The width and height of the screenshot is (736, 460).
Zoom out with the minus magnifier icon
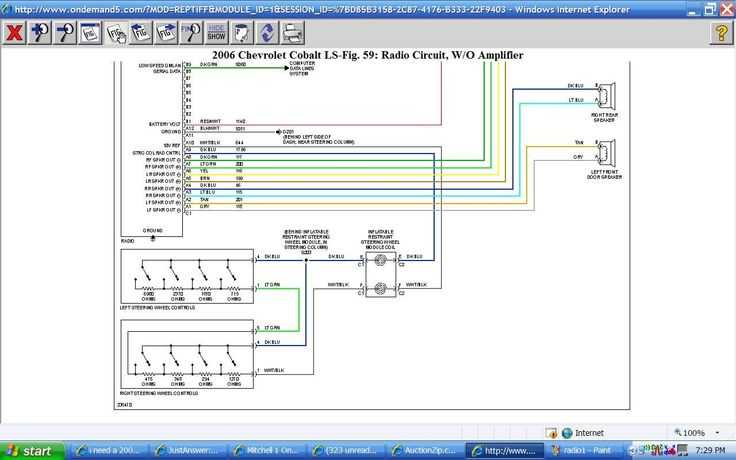65,33
